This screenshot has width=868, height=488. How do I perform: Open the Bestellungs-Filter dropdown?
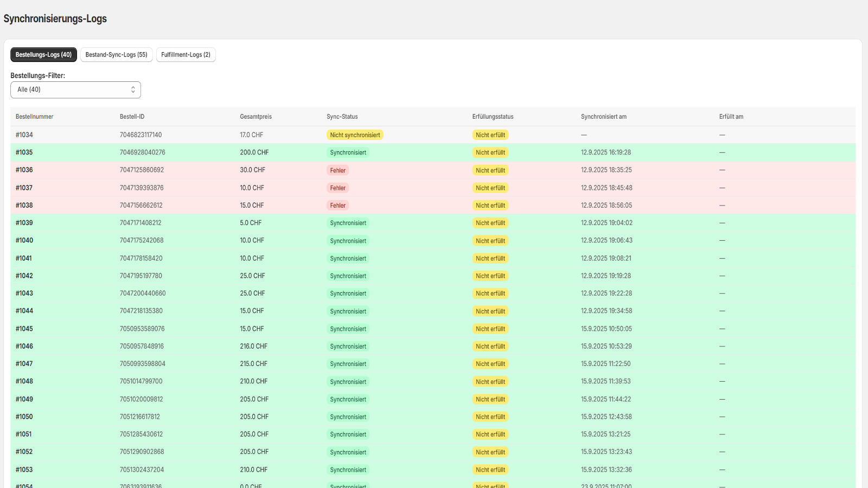point(75,89)
